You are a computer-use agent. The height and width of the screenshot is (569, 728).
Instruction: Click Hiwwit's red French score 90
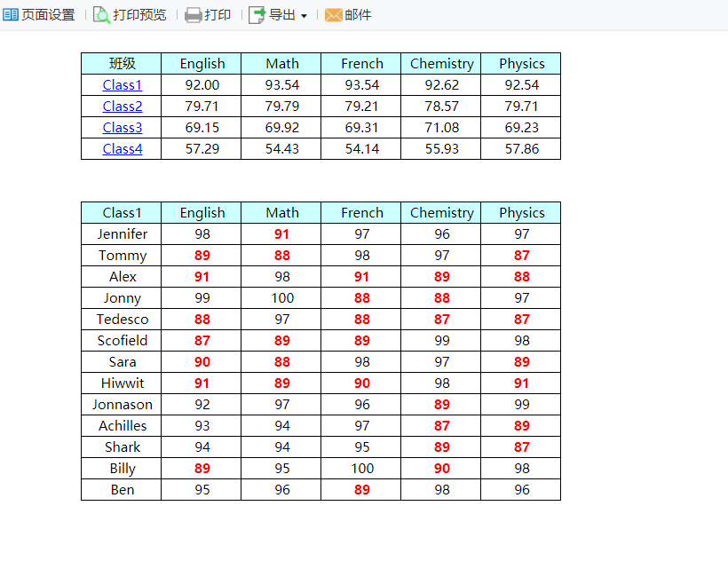360,383
